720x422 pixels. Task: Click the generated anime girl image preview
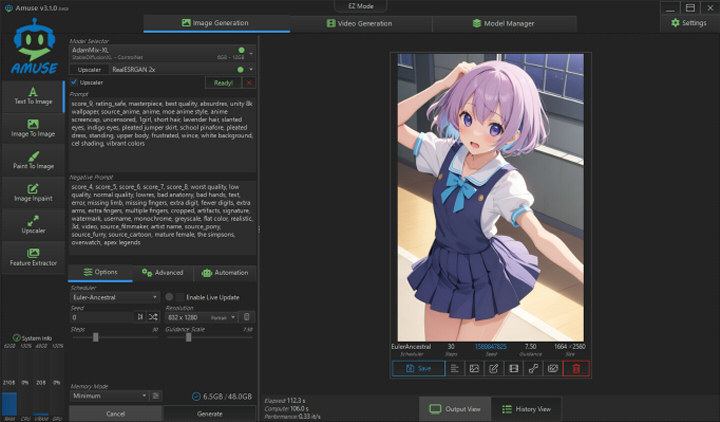[490, 197]
